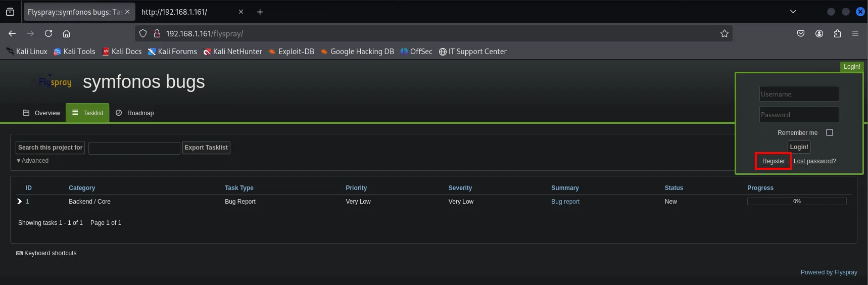Viewport: 868px width, 285px height.
Task: Click the Export Tasklist button
Action: 206,148
